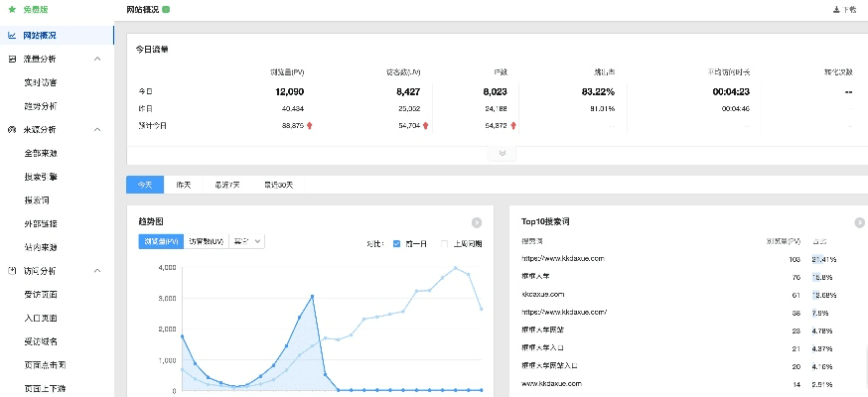Click the download icon at top right

pyautogui.click(x=835, y=9)
